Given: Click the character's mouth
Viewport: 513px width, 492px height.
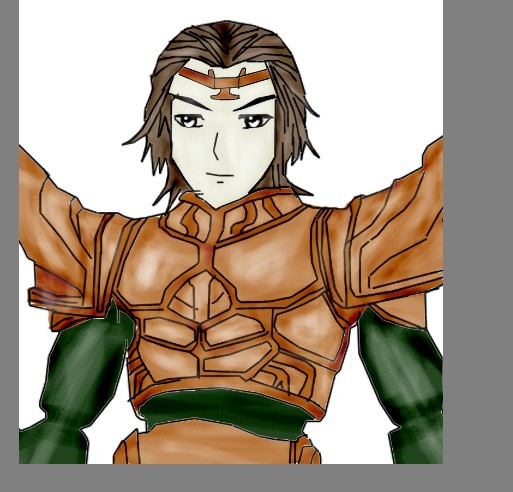Looking at the screenshot, I should [x=218, y=175].
